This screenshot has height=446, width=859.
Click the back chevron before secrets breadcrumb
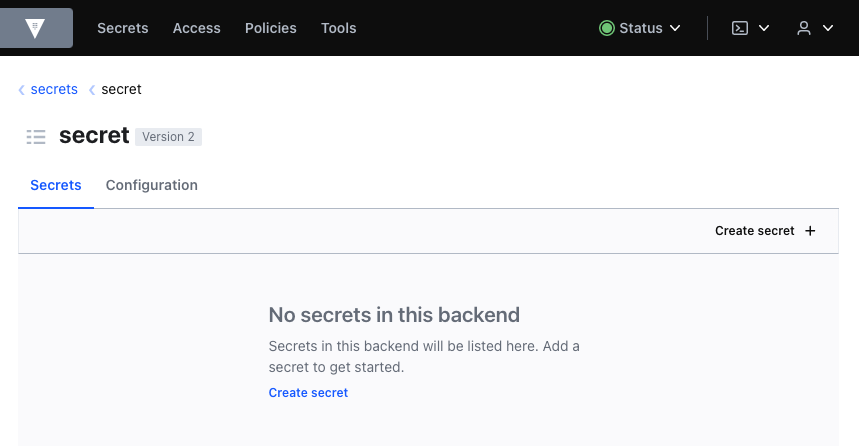pos(22,90)
